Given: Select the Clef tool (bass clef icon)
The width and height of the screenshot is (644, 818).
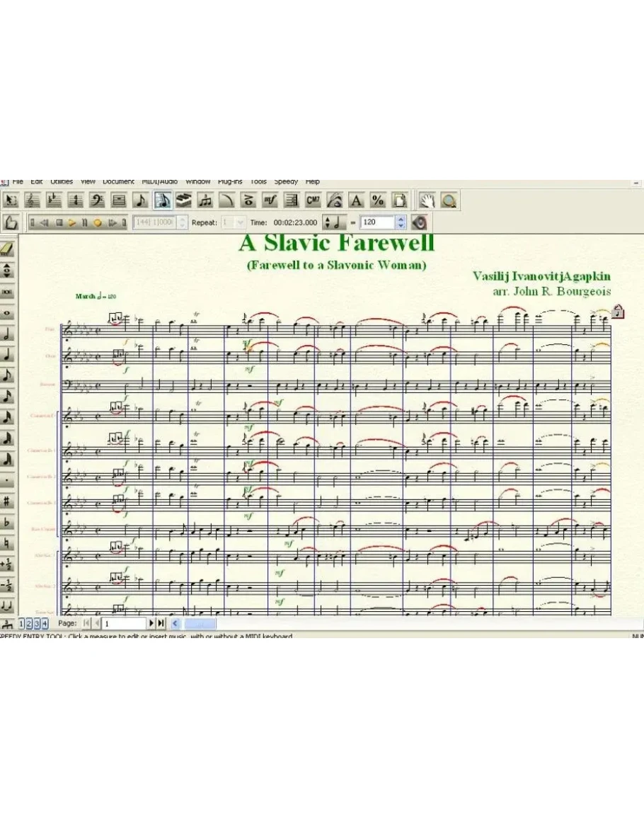Looking at the screenshot, I should pyautogui.click(x=96, y=200).
